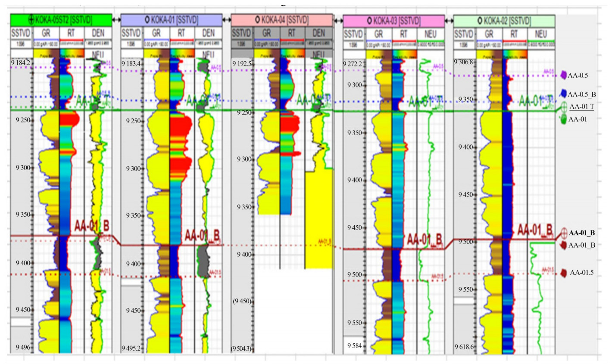Screen dimensions: 612x364
Task: Click the circle well symbol beside KOKA-03
Action: tap(369, 21)
